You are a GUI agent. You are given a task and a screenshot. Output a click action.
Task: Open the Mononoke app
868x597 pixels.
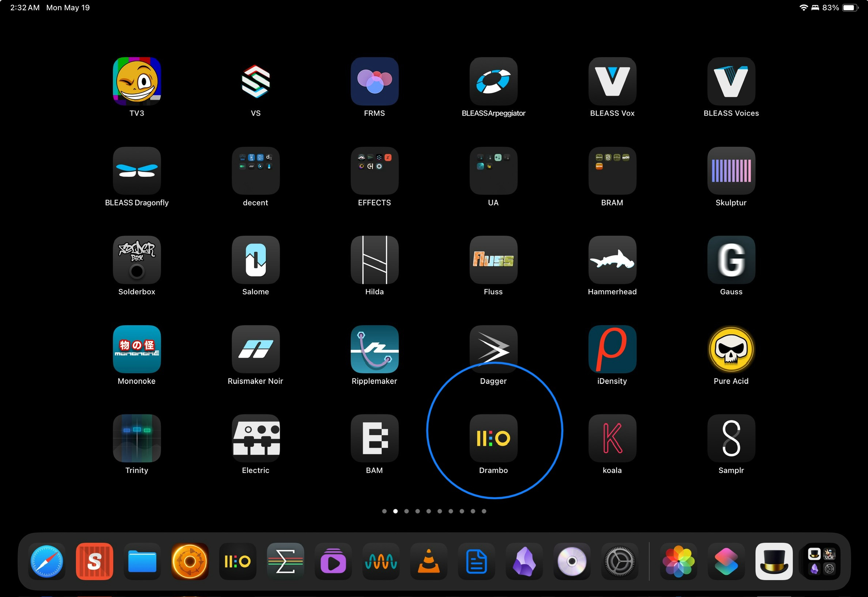137,349
